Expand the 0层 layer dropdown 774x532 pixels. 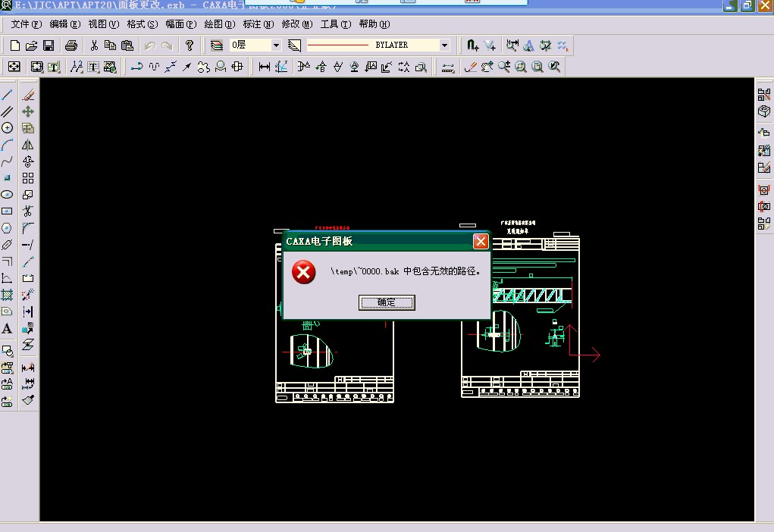pyautogui.click(x=276, y=45)
